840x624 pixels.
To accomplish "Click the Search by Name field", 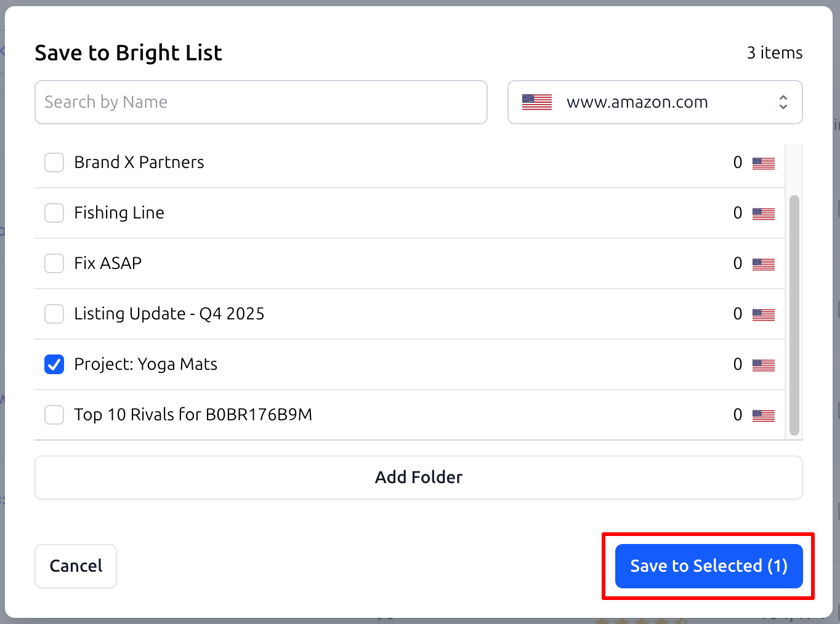I will pyautogui.click(x=260, y=102).
